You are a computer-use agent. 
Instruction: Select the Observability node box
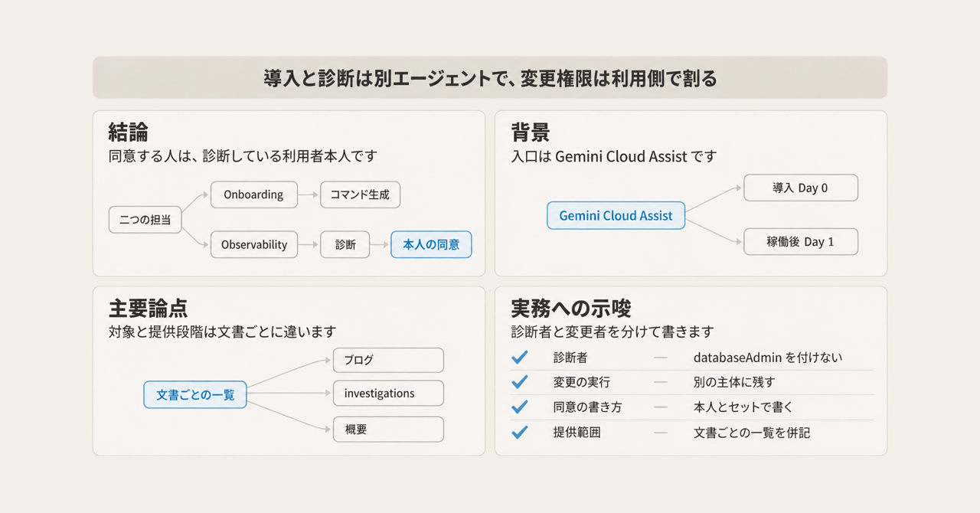254,245
